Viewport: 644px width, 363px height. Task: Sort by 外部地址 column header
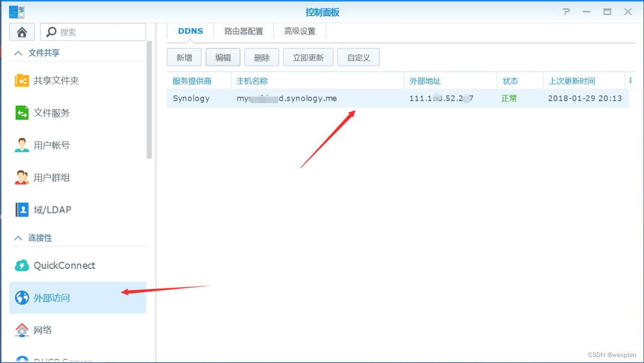(450, 81)
